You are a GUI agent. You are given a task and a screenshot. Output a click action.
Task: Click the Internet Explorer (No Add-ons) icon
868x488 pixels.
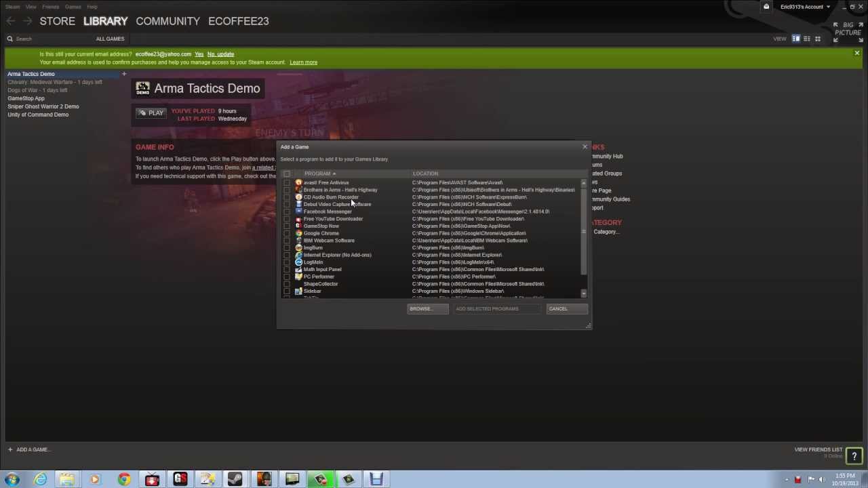pyautogui.click(x=298, y=255)
